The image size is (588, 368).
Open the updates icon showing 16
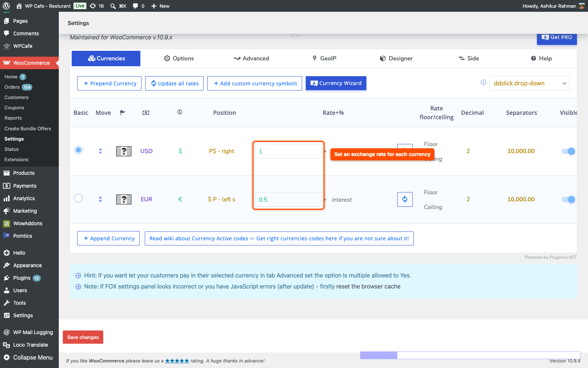97,6
